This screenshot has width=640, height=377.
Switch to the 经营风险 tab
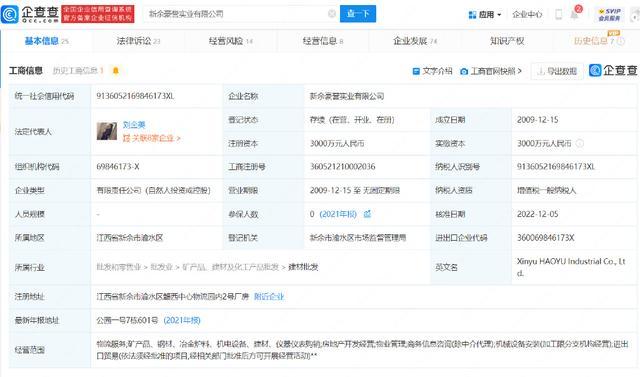pyautogui.click(x=231, y=41)
